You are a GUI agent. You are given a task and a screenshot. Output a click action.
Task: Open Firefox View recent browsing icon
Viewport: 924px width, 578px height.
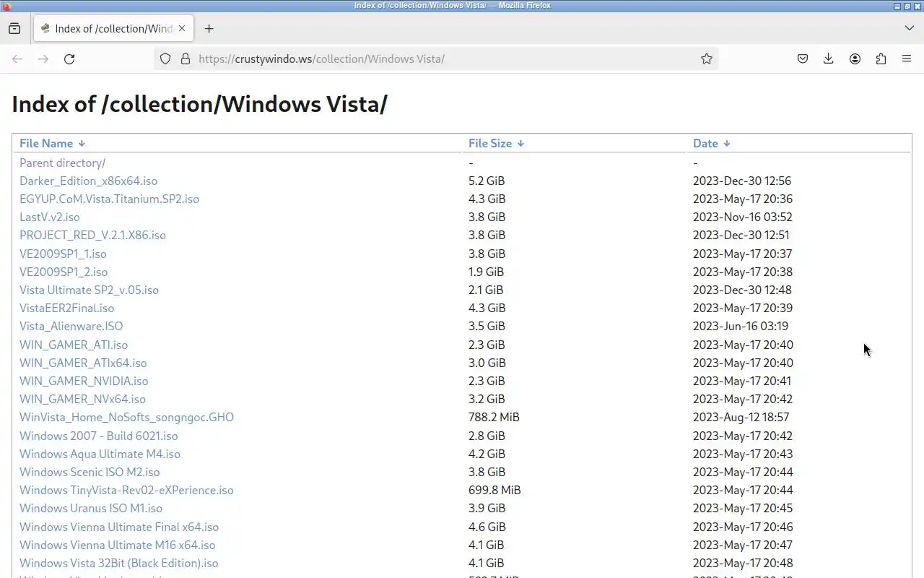pos(14,29)
